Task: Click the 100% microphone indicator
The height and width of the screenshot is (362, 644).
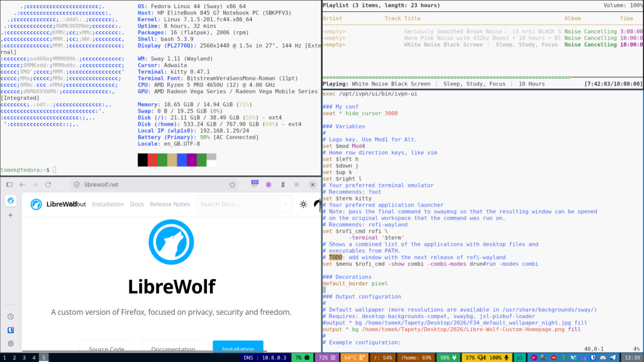Action: click(x=499, y=358)
